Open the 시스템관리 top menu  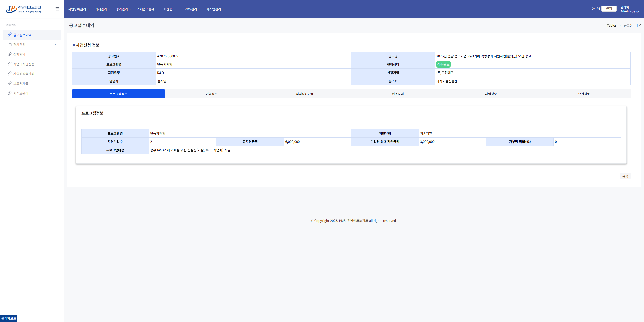point(213,9)
